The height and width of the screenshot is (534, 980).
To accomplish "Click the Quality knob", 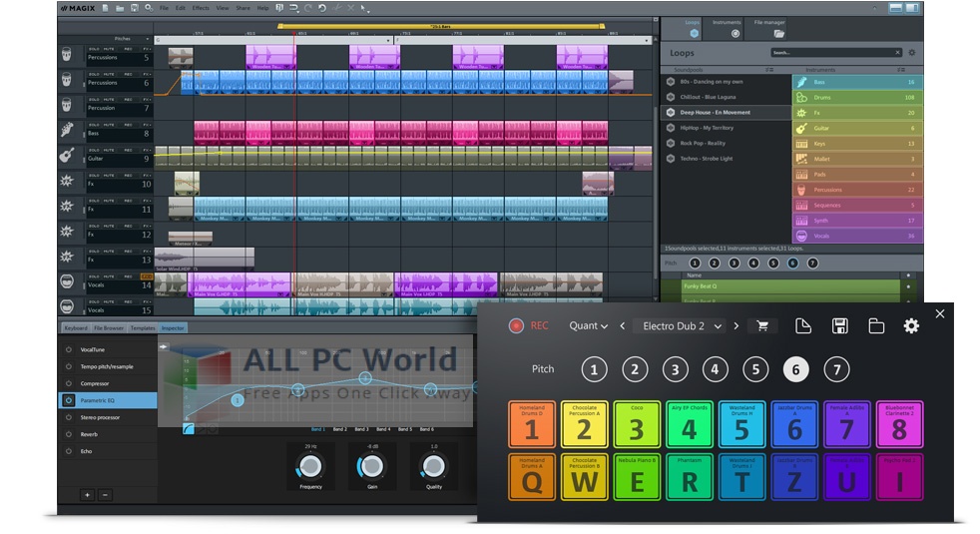I will coord(433,466).
